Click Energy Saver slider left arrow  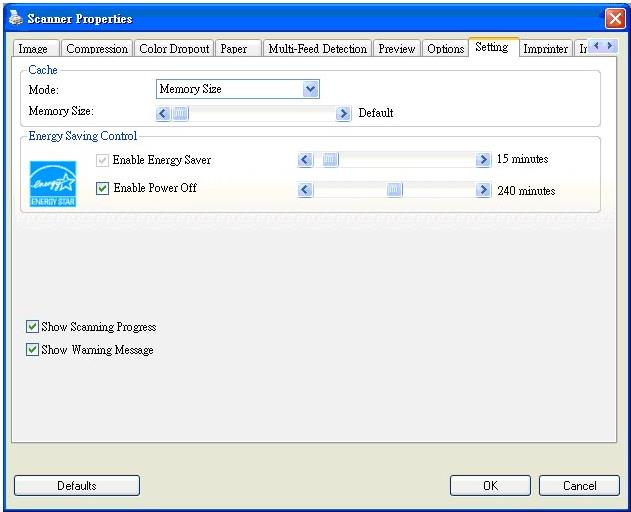pyautogui.click(x=305, y=160)
